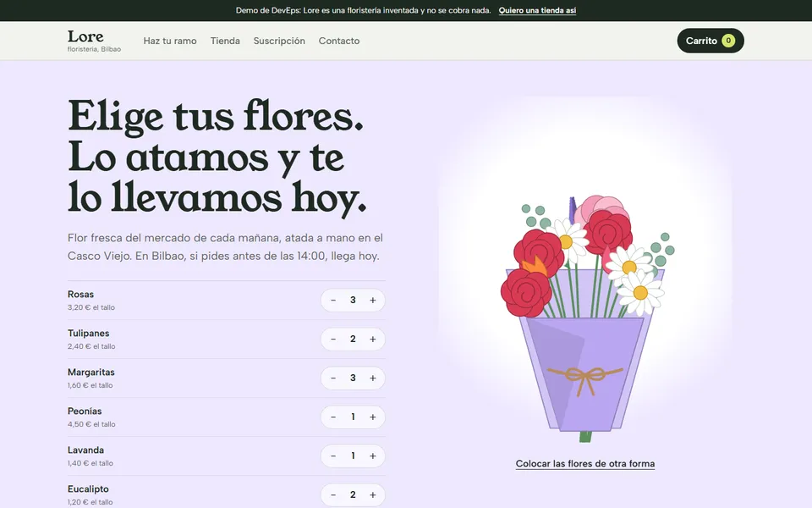Add one more Tulipanes stem
The image size is (812, 508).
pos(372,339)
